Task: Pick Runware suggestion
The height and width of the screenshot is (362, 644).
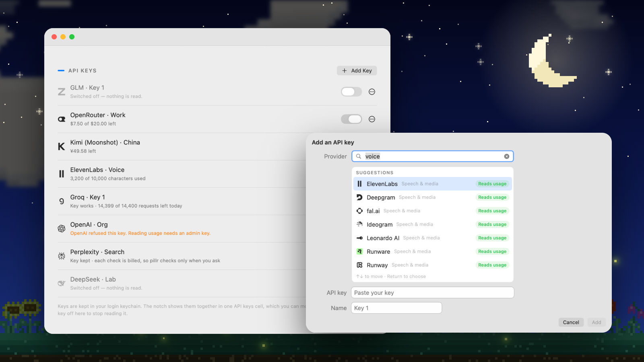Action: coord(433,251)
